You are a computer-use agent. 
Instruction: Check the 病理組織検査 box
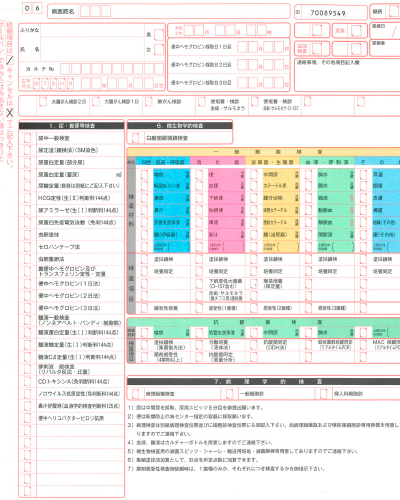click(x=135, y=394)
